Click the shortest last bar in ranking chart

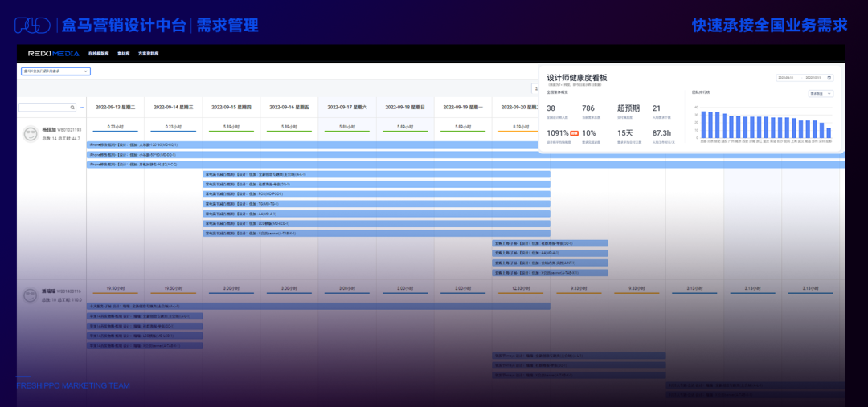(829, 132)
